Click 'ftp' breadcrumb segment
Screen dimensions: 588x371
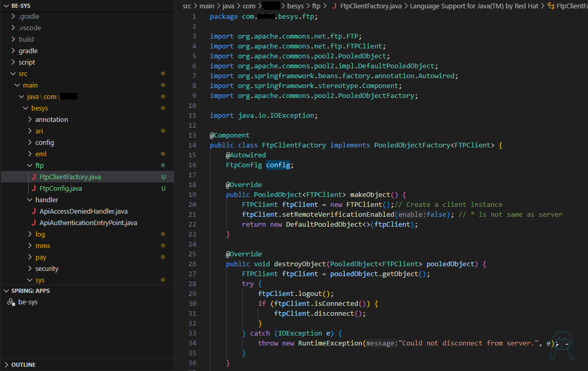pos(316,6)
